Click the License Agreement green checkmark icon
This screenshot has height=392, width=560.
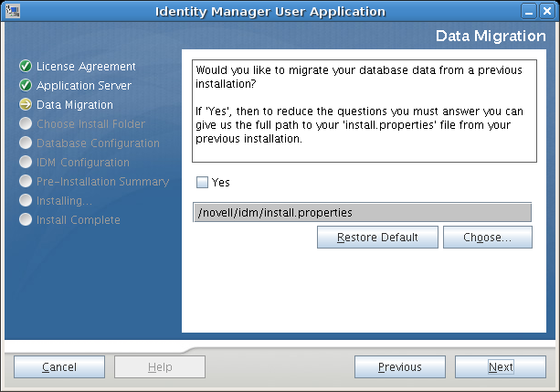click(x=26, y=67)
